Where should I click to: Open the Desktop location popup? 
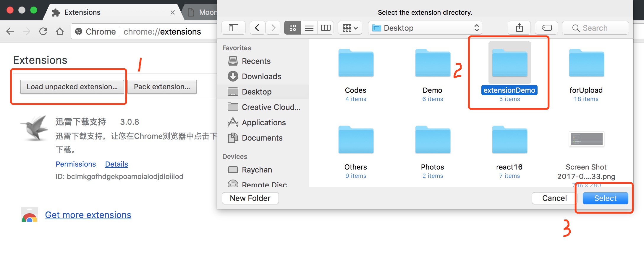point(425,28)
